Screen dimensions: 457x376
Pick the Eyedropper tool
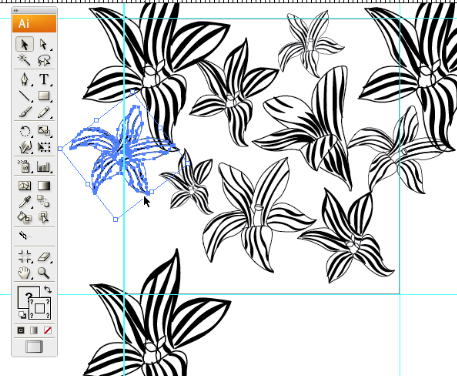point(25,201)
